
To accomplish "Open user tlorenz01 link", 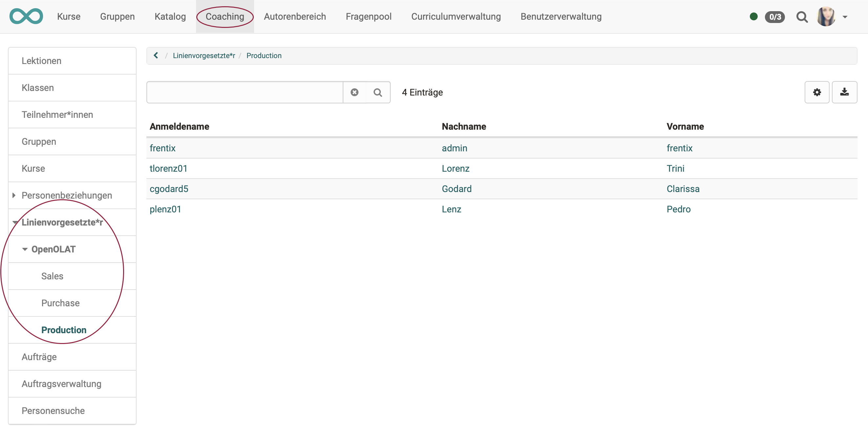I will click(168, 168).
